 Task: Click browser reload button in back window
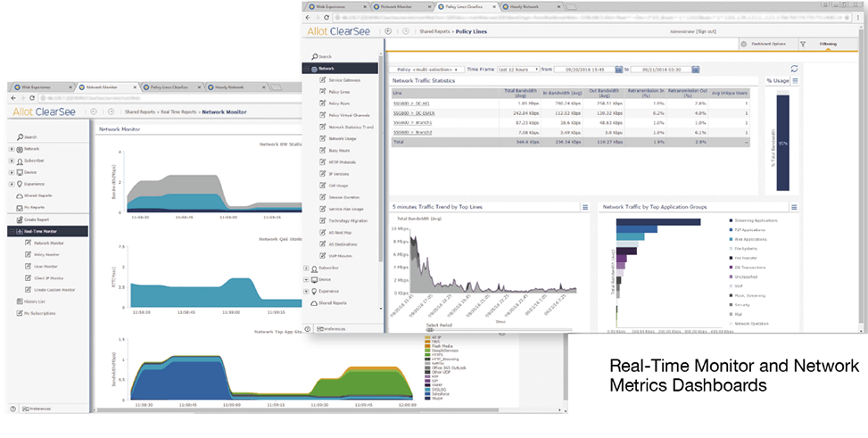point(32,98)
